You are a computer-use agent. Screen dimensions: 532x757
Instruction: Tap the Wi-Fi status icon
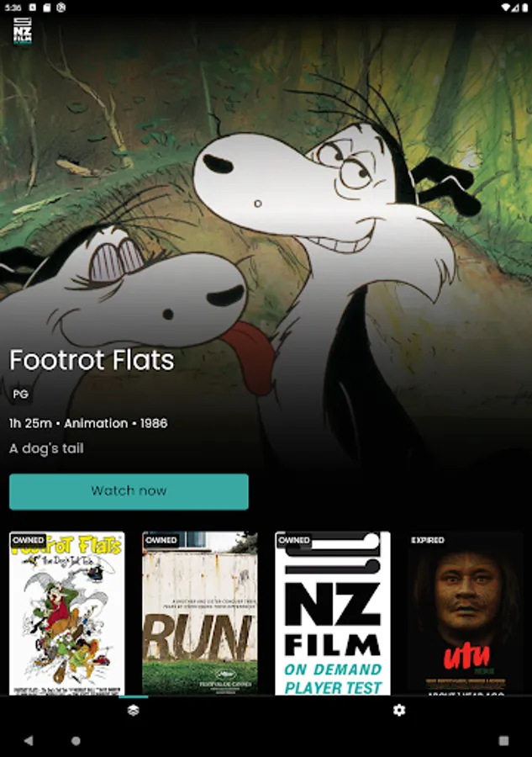[x=505, y=8]
